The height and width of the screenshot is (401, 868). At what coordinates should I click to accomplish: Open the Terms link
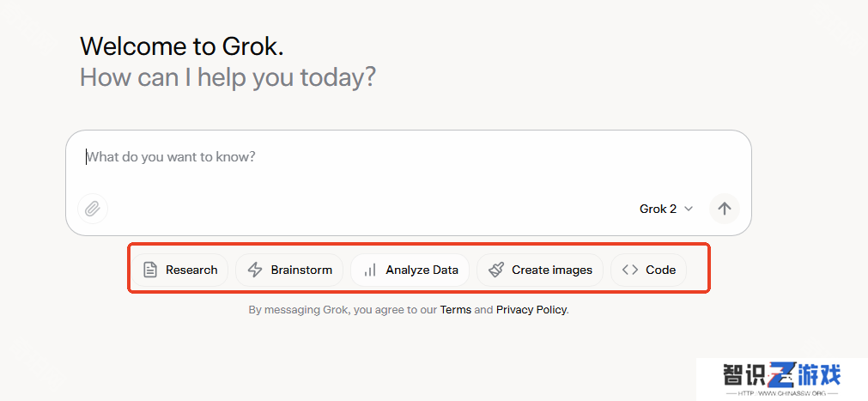456,310
